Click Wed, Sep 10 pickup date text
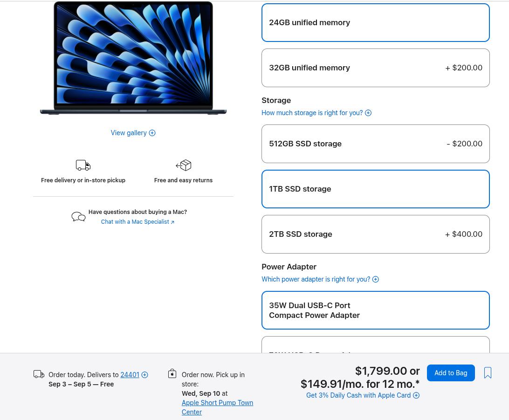 click(x=201, y=393)
